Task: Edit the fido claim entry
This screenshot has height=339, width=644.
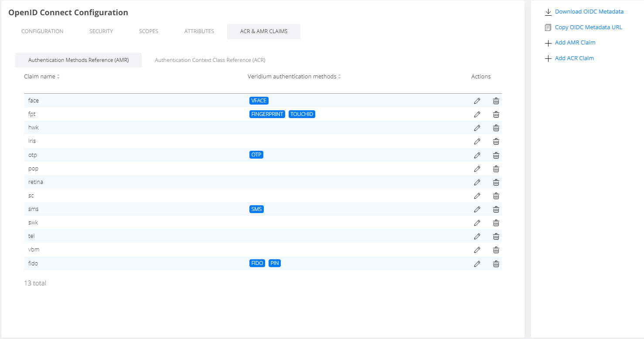Action: tap(477, 264)
